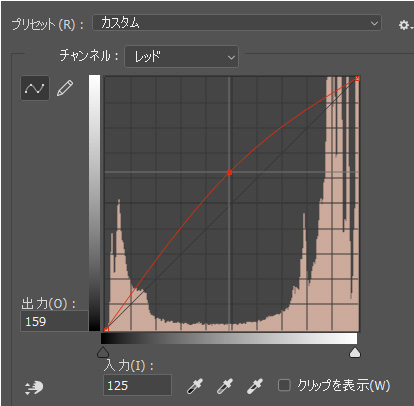
Task: Select the bottom-left curve endpoint
Action: pyautogui.click(x=106, y=329)
